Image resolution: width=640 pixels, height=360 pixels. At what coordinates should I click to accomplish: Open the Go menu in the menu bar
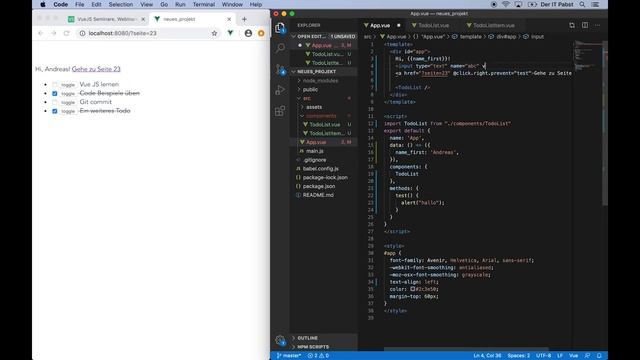pos(164,4)
